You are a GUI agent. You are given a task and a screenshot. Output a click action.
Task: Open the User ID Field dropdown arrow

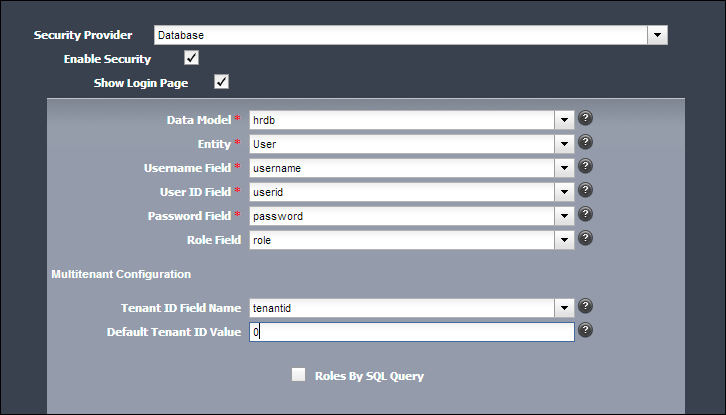point(565,192)
